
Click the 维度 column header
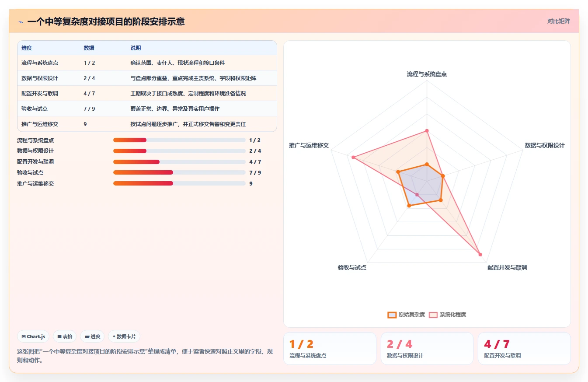[27, 48]
